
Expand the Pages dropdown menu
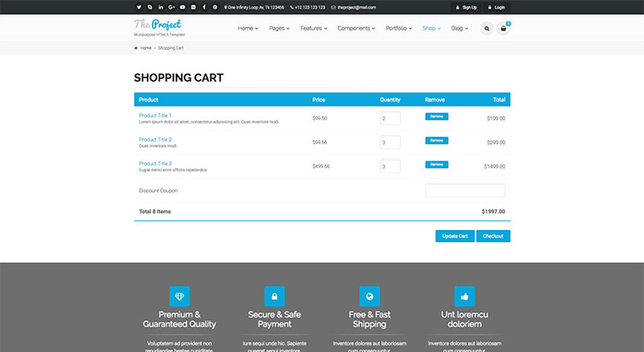(279, 28)
